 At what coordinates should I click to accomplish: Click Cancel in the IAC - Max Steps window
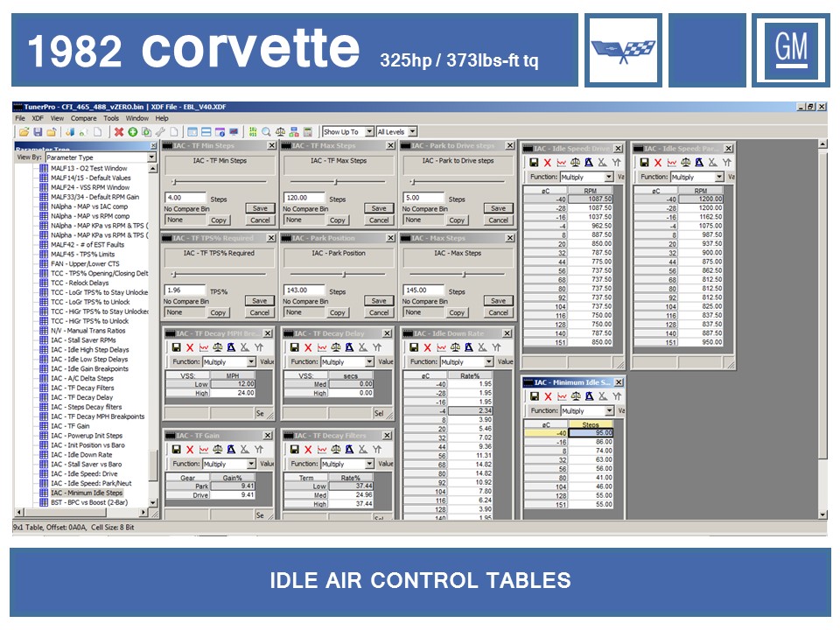coord(498,313)
